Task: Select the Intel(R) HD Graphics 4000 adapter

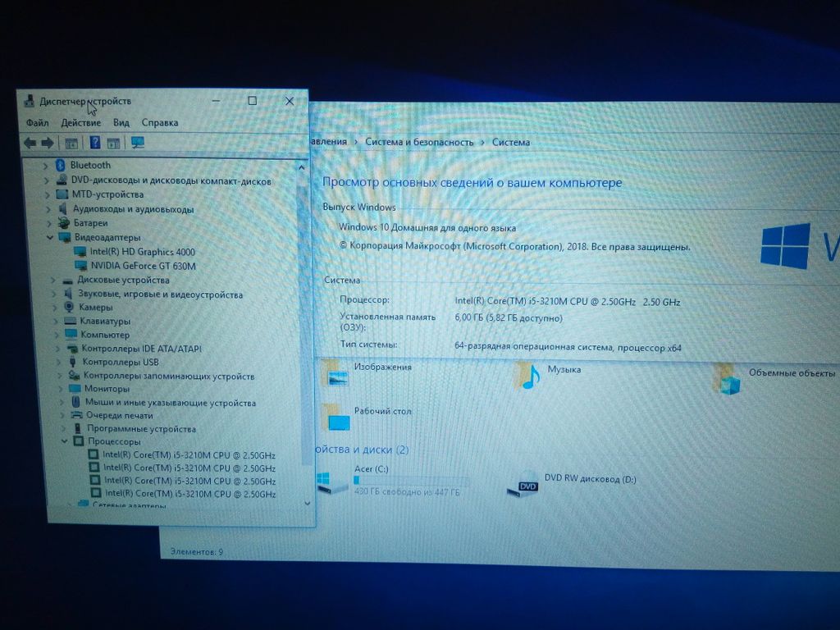Action: point(143,252)
